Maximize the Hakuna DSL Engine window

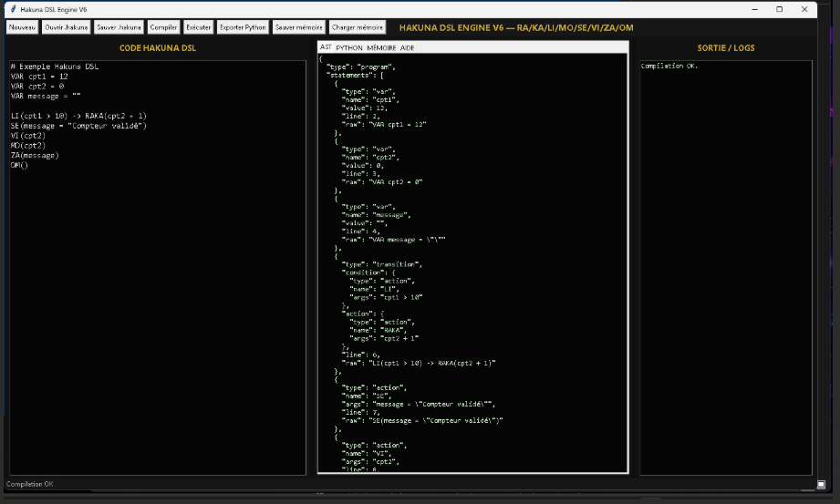[x=780, y=9]
